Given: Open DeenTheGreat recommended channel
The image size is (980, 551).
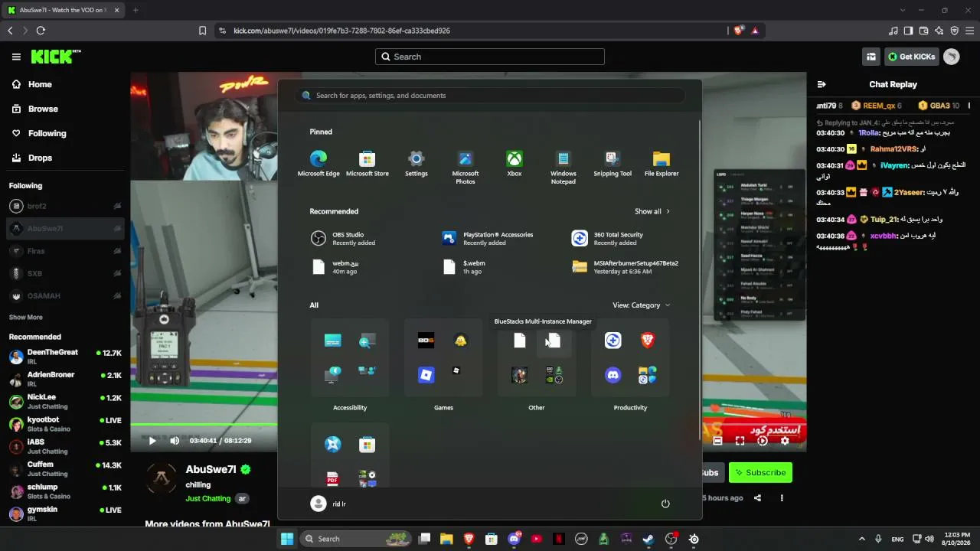Looking at the screenshot, I should tap(65, 357).
